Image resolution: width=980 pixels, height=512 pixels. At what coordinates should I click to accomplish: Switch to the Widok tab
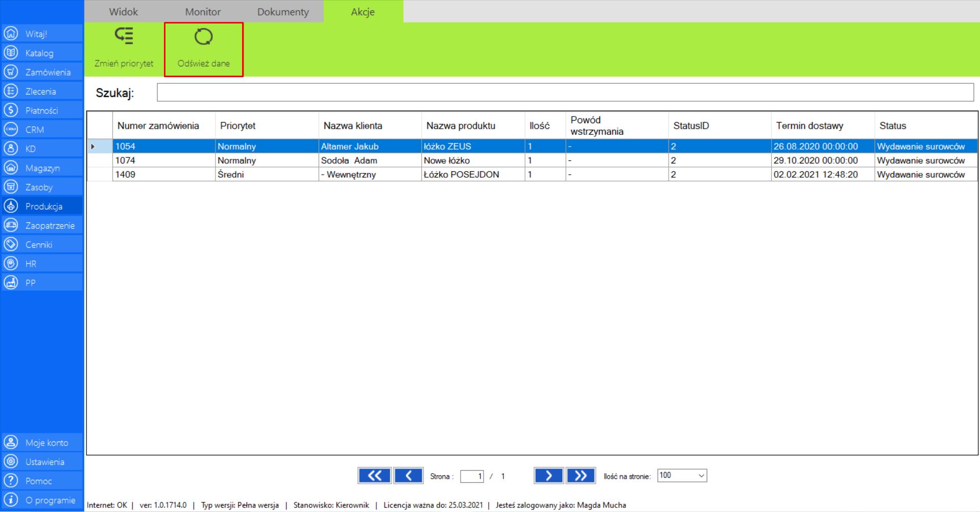tap(124, 12)
